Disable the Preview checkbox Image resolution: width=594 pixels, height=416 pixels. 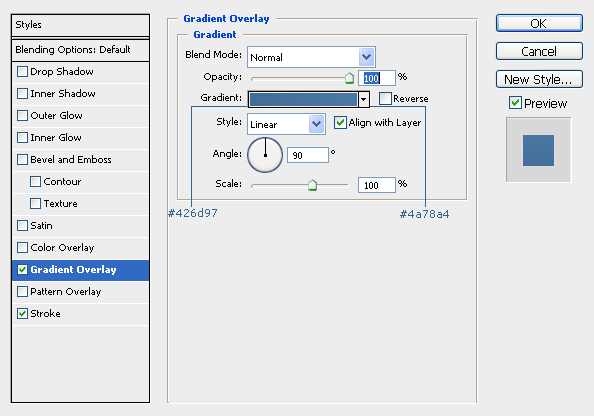(x=515, y=103)
